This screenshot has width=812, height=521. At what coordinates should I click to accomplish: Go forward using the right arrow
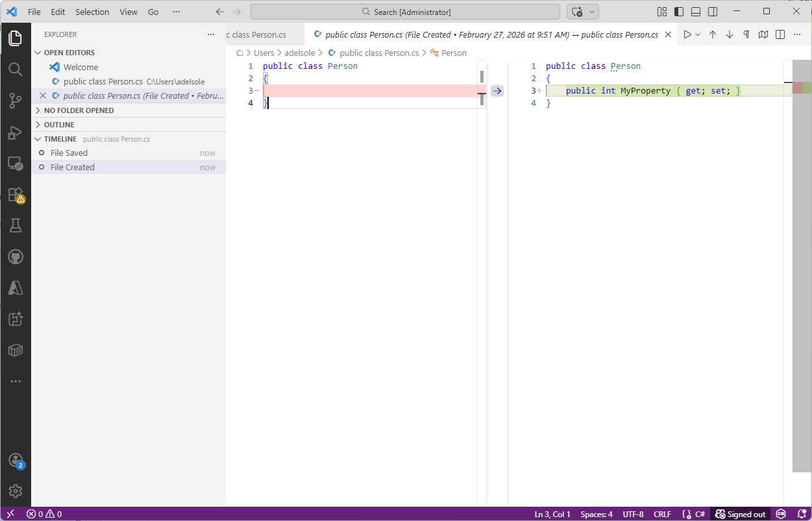coord(237,12)
